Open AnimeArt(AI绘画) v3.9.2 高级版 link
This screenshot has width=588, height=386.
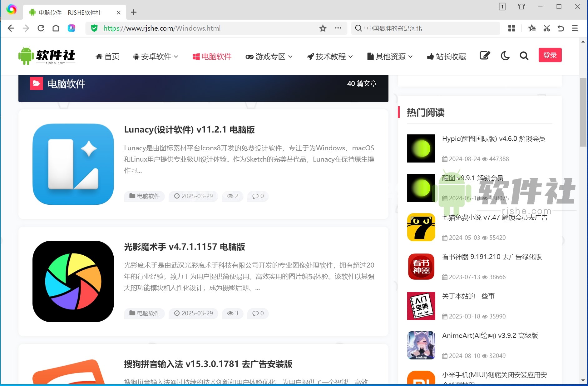coord(490,336)
